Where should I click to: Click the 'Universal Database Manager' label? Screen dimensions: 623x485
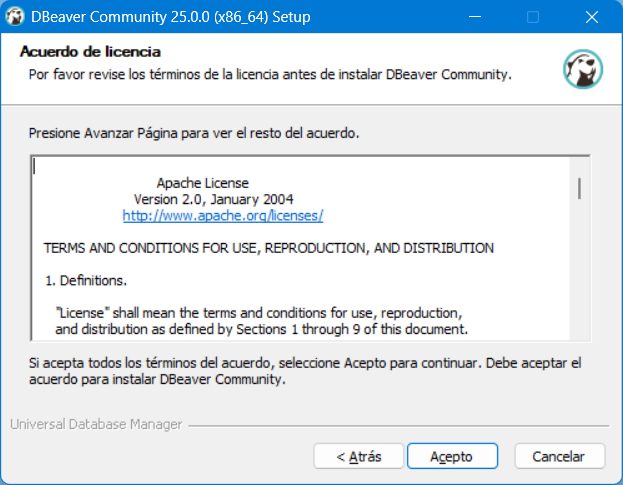click(96, 424)
